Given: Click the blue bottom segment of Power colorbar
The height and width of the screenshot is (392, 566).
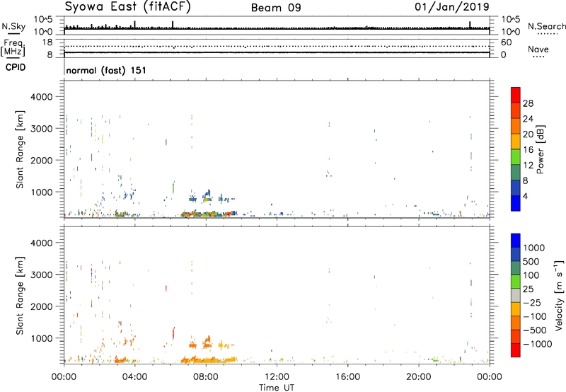Looking at the screenshot, I should click(516, 203).
